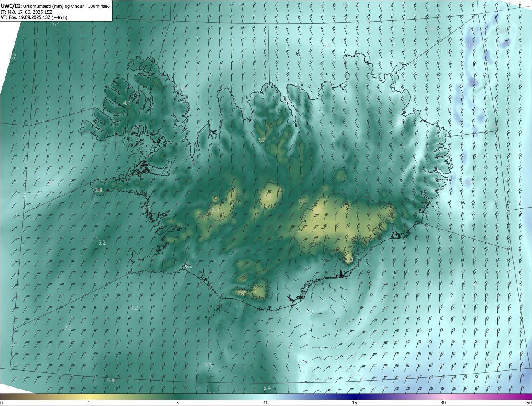This screenshot has width=532, height=406.
Task: Pick the brown color at colorbar start
Action: point(2,396)
